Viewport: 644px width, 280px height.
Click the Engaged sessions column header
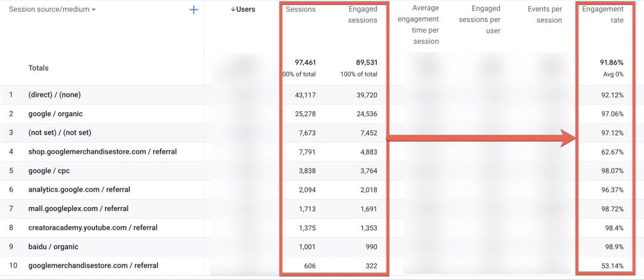(x=362, y=15)
